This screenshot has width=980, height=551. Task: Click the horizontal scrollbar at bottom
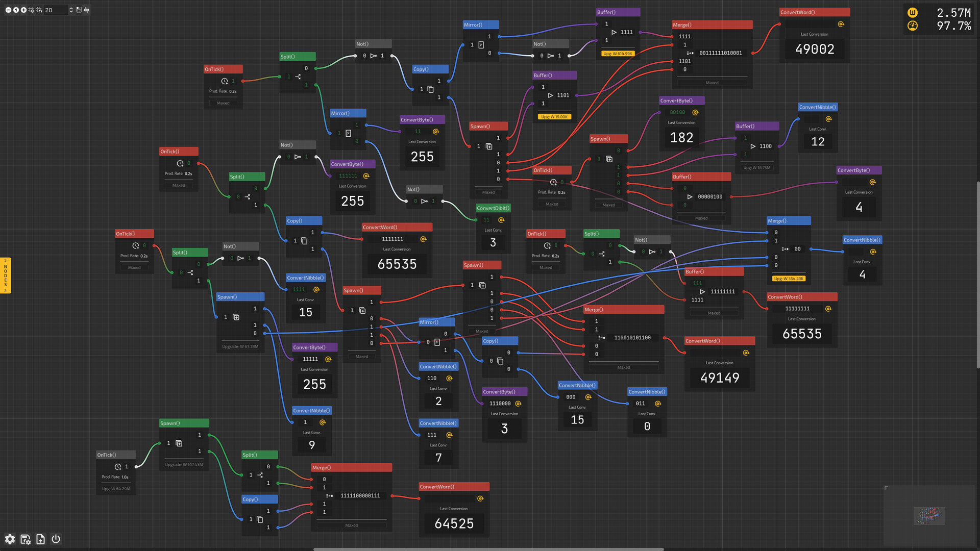488,549
